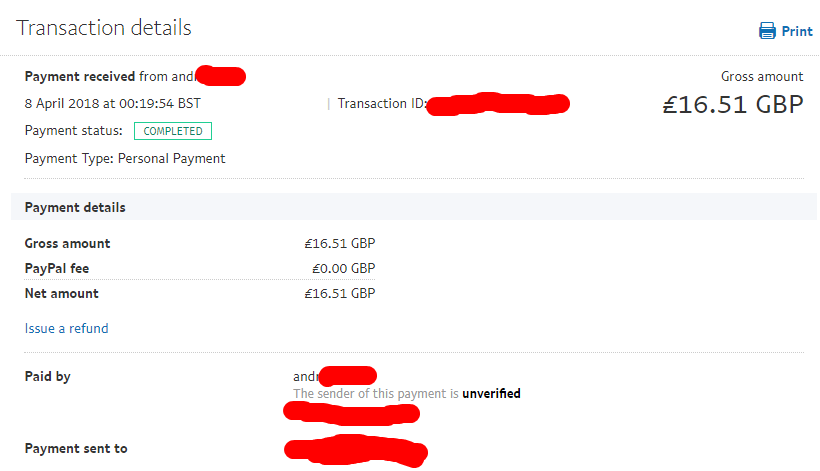Click the Payment sent to label

click(x=76, y=449)
